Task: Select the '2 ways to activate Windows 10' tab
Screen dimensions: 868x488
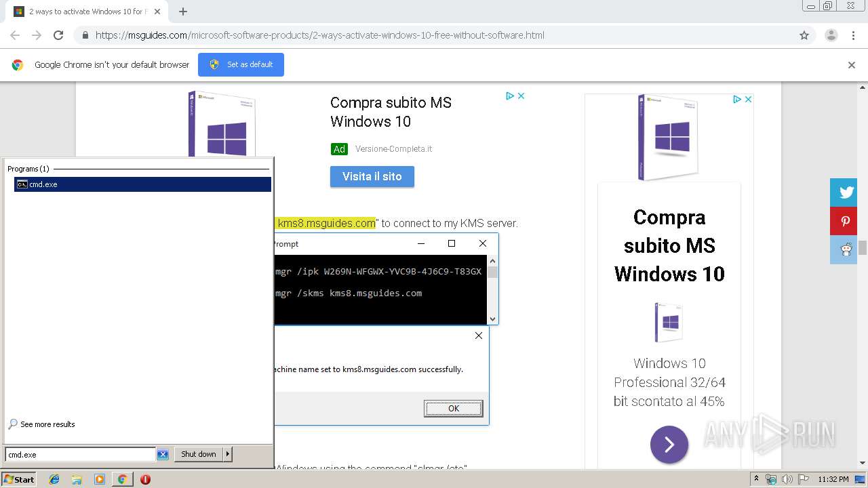Action: [88, 12]
